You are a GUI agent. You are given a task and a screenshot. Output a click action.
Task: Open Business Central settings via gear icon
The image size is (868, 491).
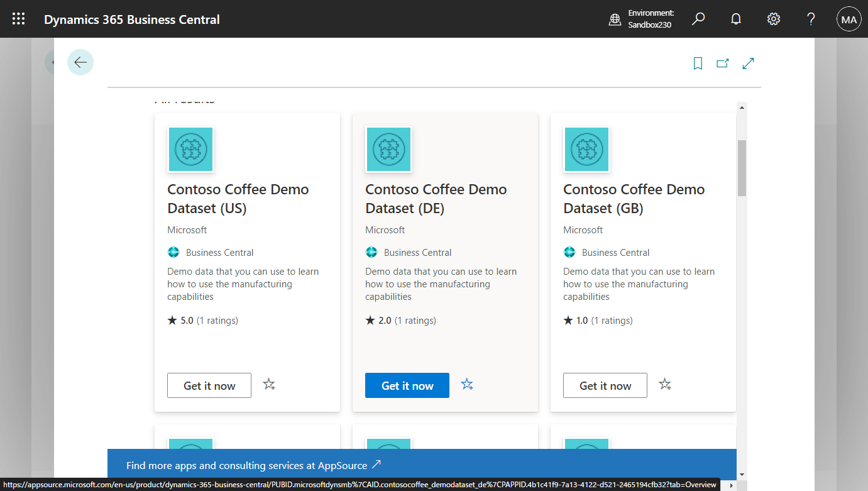click(773, 19)
